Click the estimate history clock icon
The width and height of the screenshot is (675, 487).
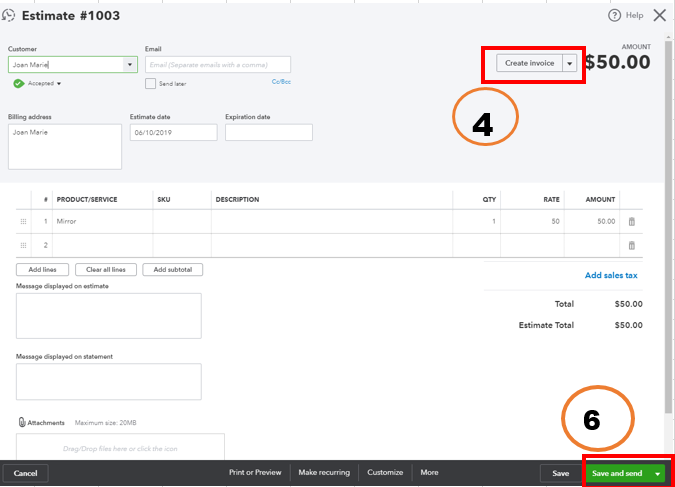point(9,15)
